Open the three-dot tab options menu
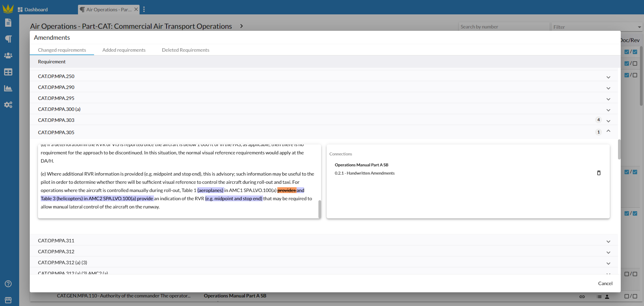 pos(144,9)
